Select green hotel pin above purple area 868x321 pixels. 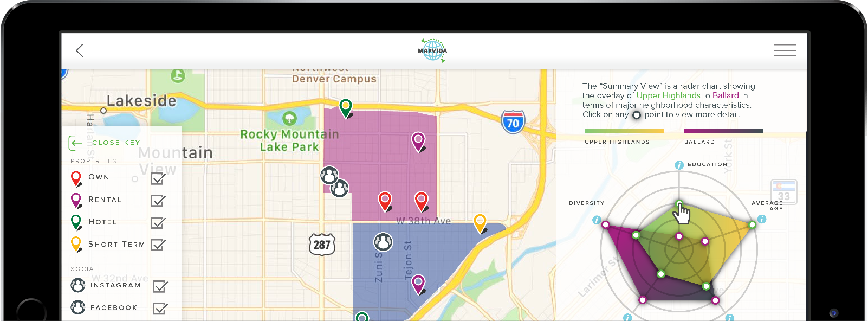pyautogui.click(x=346, y=108)
